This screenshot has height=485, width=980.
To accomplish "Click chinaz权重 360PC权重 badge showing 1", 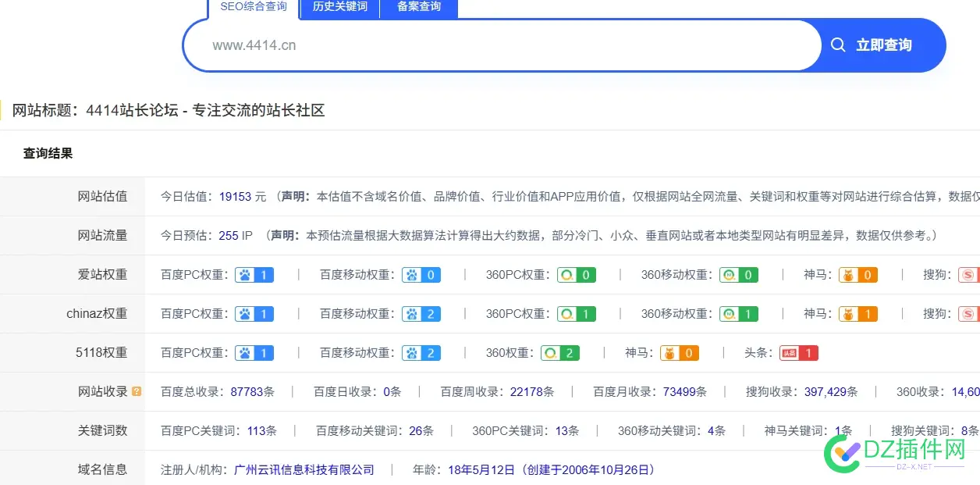I will click(577, 314).
